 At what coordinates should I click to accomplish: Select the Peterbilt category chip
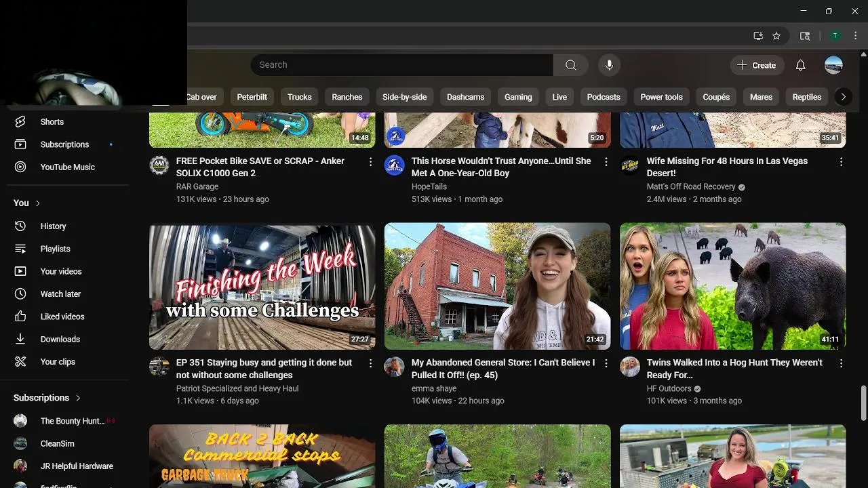click(252, 97)
